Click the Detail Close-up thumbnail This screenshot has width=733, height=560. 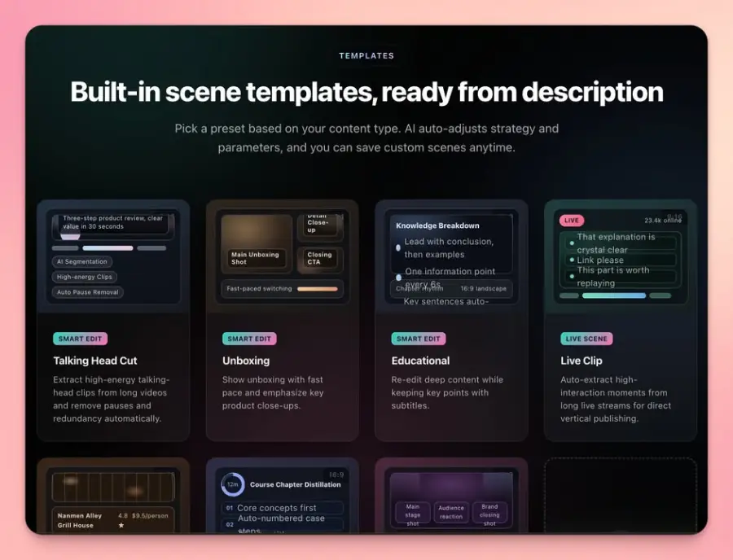click(320, 226)
